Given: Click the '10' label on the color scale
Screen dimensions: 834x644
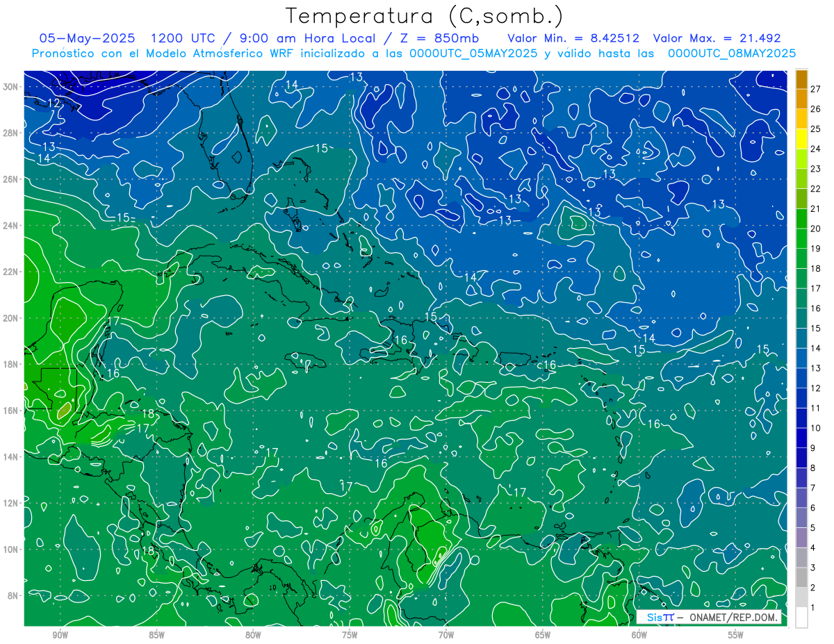Looking at the screenshot, I should coord(816,428).
